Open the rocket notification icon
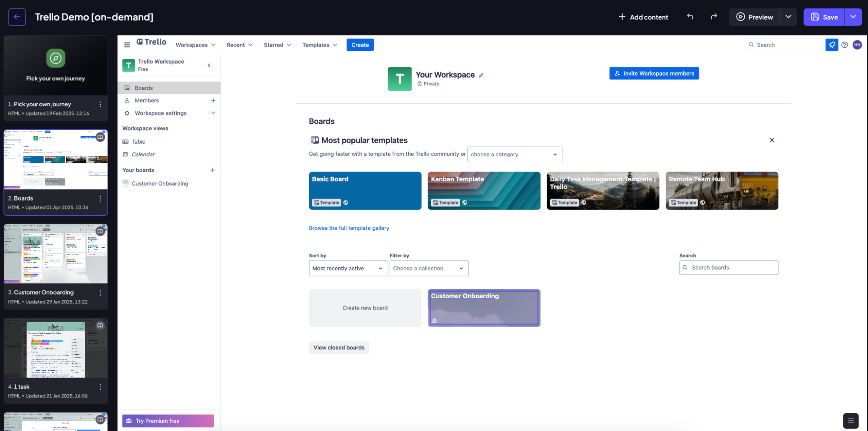868x431 pixels. [x=832, y=45]
